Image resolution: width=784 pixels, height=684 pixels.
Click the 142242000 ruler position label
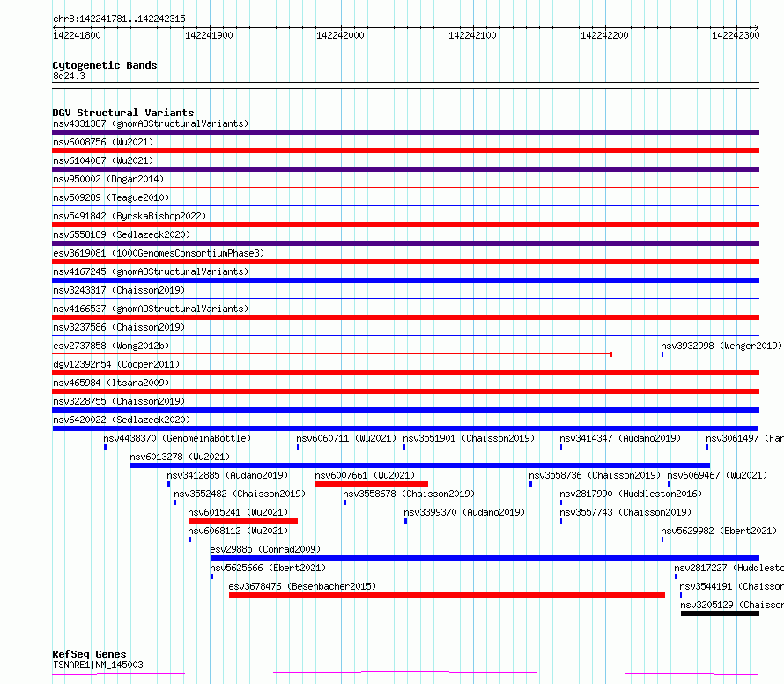(x=341, y=35)
